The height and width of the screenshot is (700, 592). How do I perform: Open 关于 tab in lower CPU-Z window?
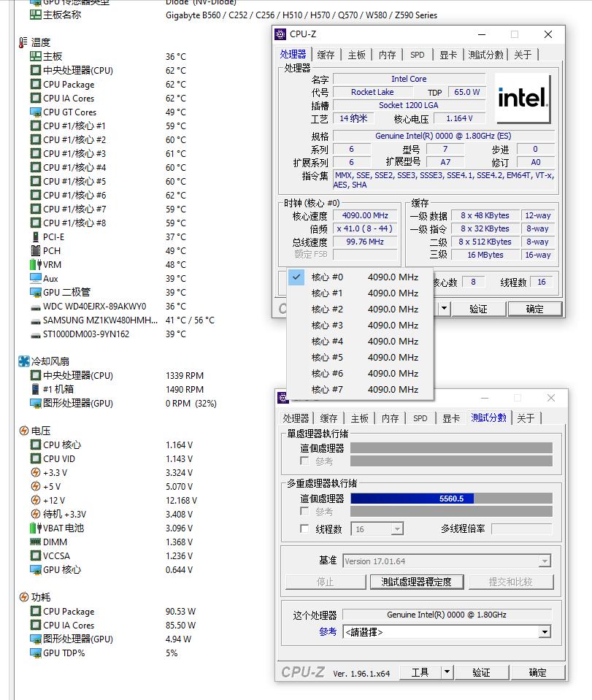[x=526, y=418]
